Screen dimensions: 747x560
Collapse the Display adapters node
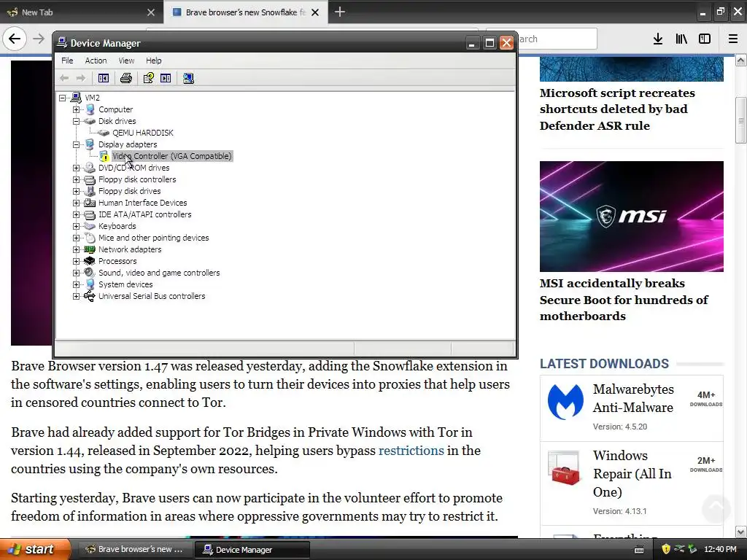(76, 144)
